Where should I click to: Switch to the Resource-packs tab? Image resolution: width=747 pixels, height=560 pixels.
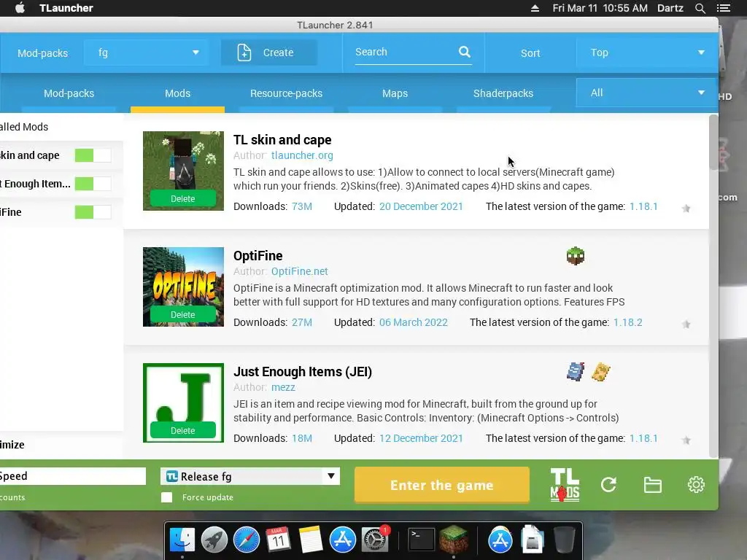click(x=286, y=93)
